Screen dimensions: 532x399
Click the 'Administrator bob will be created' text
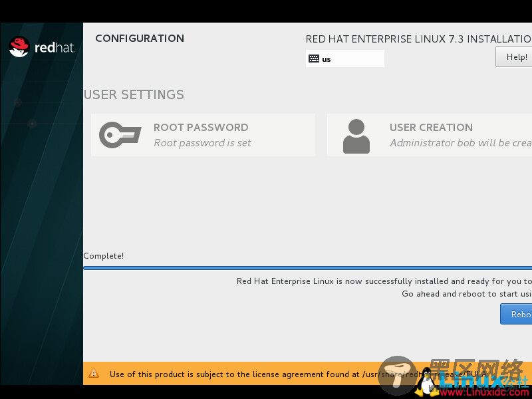pyautogui.click(x=461, y=143)
